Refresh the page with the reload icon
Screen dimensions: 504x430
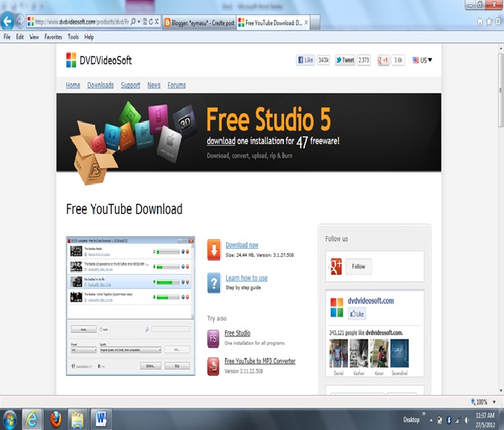pyautogui.click(x=151, y=22)
